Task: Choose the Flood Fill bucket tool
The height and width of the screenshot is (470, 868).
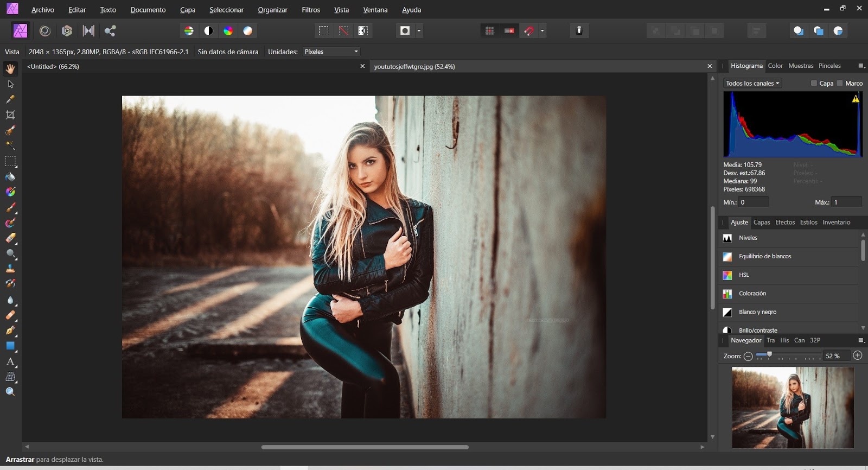Action: point(10,176)
